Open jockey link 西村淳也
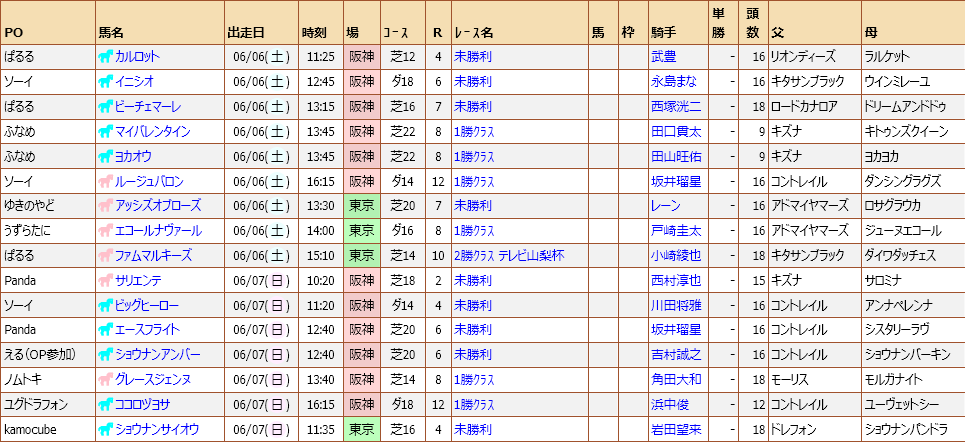This screenshot has height=442, width=965. [676, 281]
